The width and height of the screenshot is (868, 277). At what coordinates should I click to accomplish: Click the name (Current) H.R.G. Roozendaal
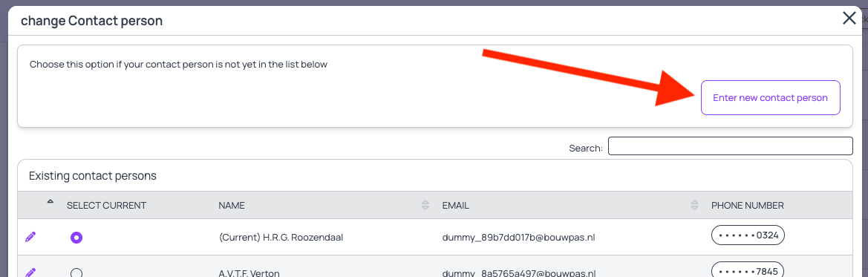pyautogui.click(x=281, y=237)
